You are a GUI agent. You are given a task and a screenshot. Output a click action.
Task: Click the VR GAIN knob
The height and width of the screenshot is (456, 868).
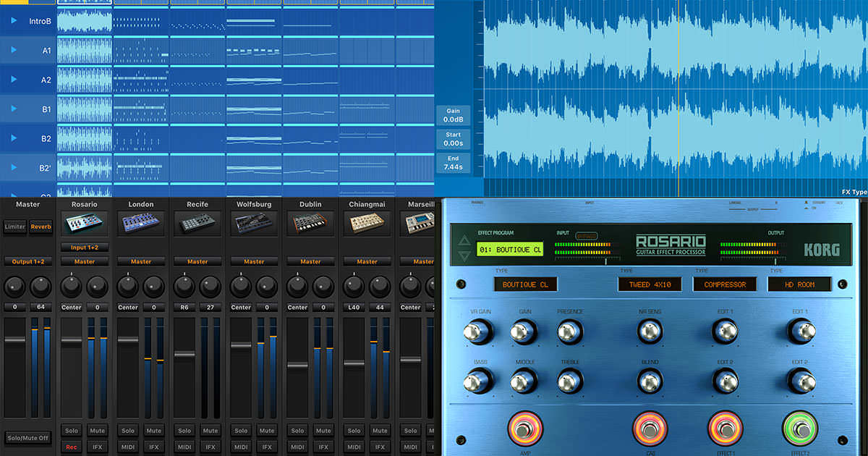(480, 332)
